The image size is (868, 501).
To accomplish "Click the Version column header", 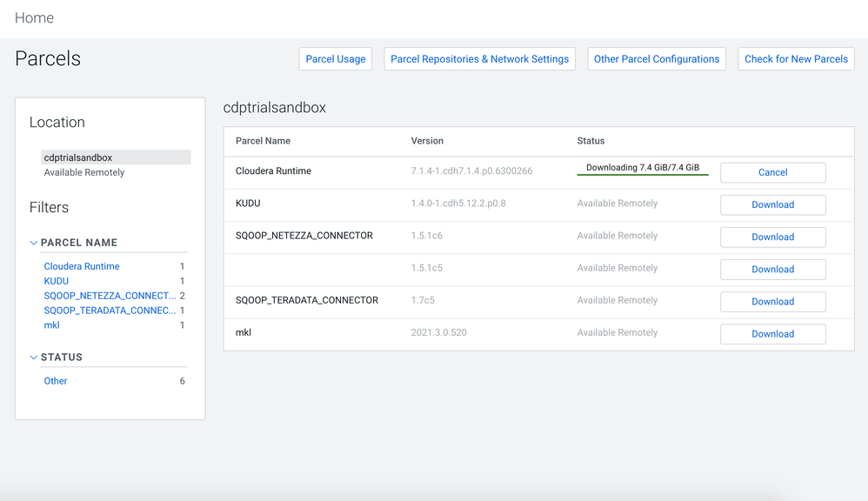I will coord(427,141).
